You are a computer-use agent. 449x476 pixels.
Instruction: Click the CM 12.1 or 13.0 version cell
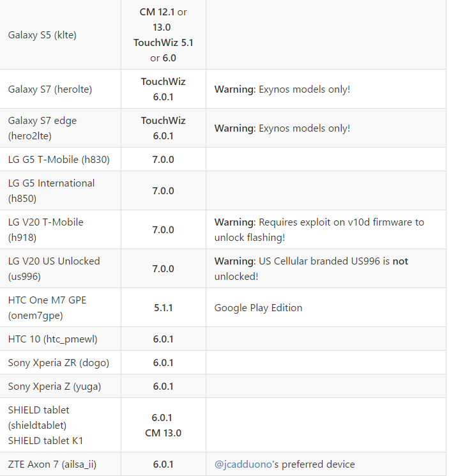coord(163,35)
